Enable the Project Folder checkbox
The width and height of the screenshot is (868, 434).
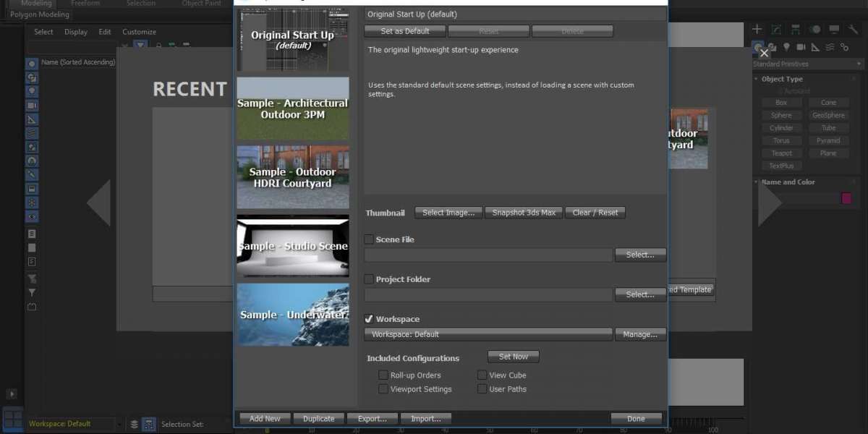coord(369,279)
